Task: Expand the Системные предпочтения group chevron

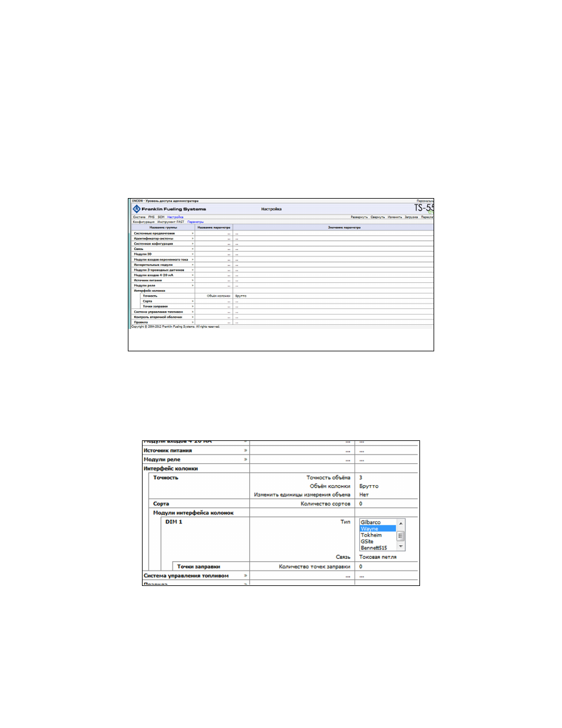Action: 192,233
